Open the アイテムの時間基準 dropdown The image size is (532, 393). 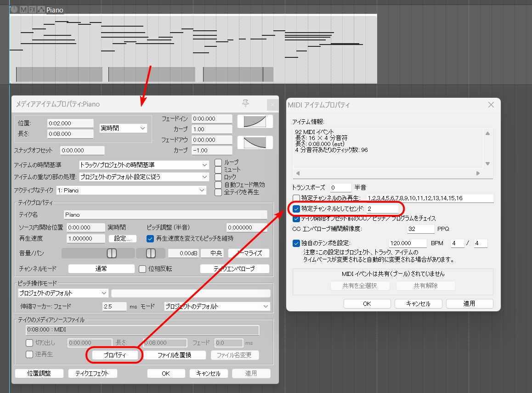coord(144,164)
